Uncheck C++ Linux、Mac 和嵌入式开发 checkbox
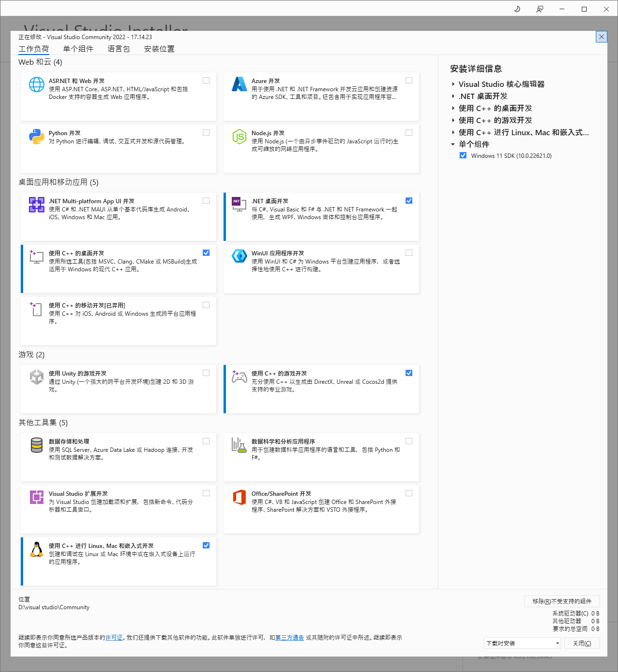Image resolution: width=618 pixels, height=672 pixels. pyautogui.click(x=206, y=546)
